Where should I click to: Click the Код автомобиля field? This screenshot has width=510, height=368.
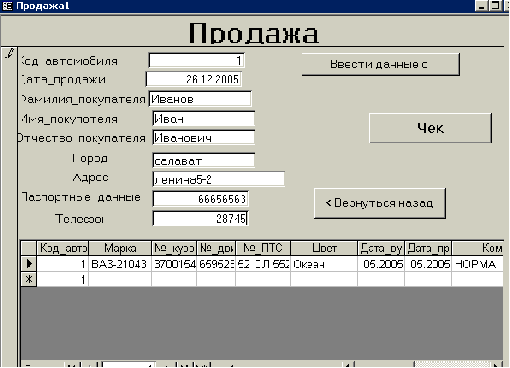coord(197,61)
